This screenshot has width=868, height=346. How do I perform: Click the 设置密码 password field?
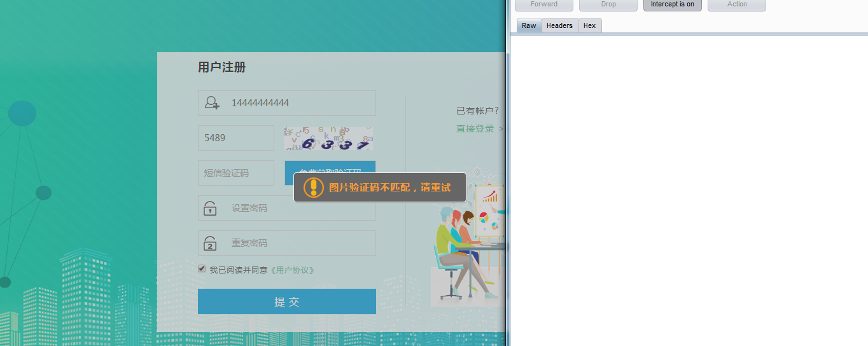[x=287, y=208]
